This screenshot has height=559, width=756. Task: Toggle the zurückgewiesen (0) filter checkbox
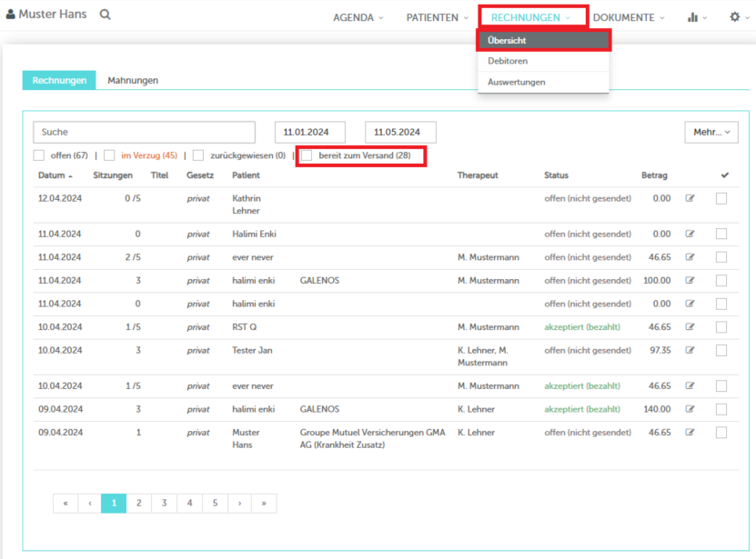(198, 155)
